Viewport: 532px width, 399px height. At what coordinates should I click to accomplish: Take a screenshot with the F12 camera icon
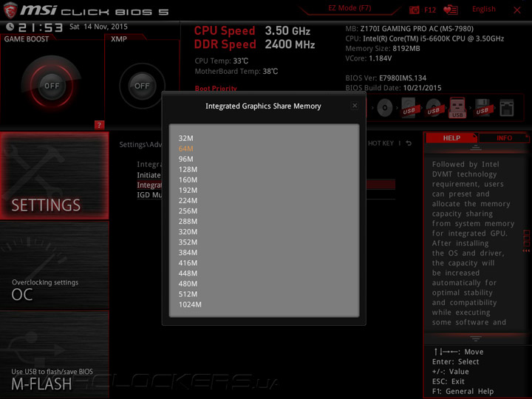click(x=415, y=10)
